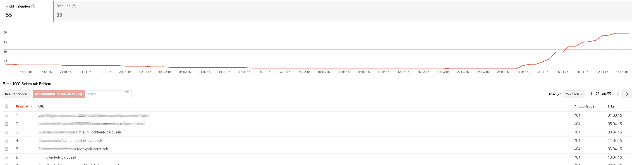Tick checkbox for Finn-Comfort carousel row

click(6, 157)
